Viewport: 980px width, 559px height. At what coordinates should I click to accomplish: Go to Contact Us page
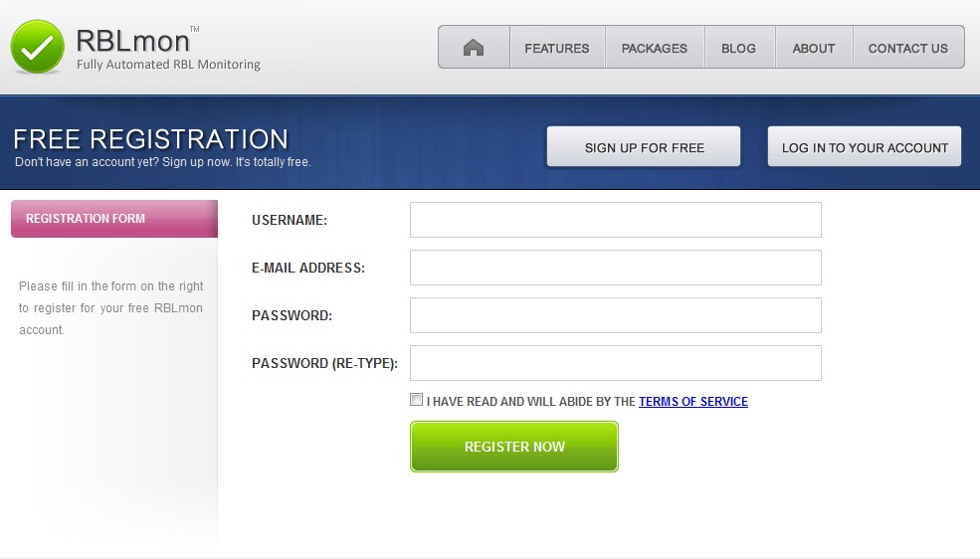tap(908, 48)
